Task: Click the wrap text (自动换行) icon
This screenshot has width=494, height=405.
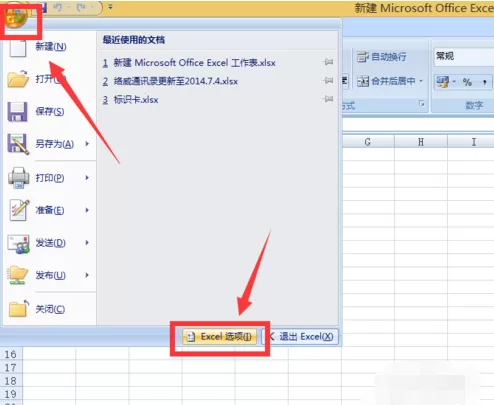Action: (363, 57)
